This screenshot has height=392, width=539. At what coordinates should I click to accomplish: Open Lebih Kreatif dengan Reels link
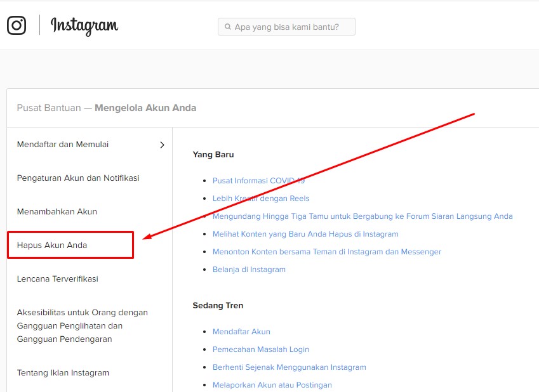(x=261, y=199)
